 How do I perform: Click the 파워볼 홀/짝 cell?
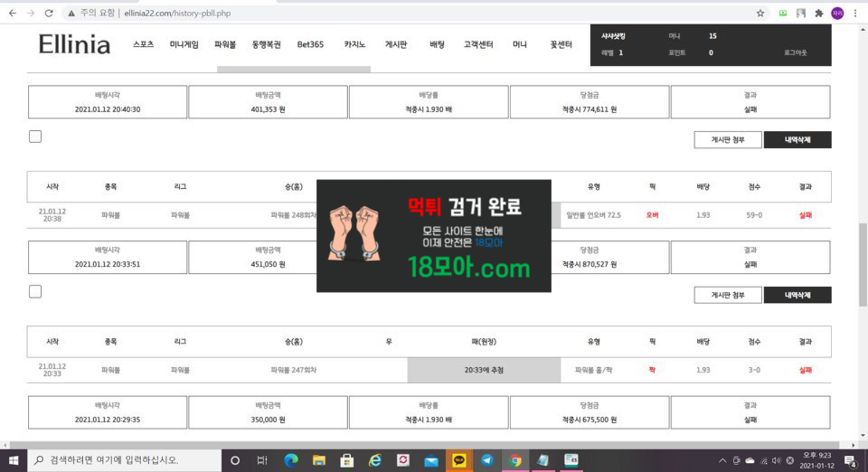594,370
